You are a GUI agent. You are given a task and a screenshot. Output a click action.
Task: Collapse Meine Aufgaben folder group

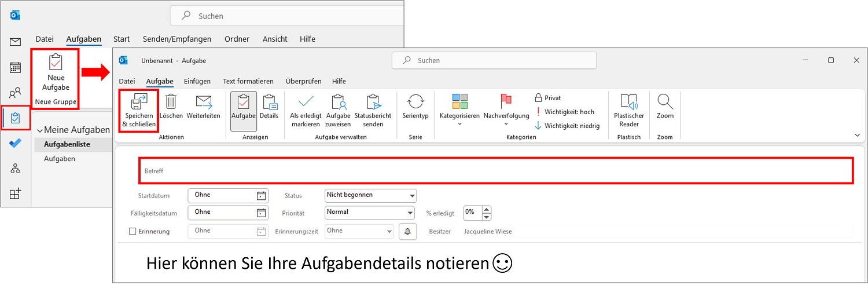39,130
